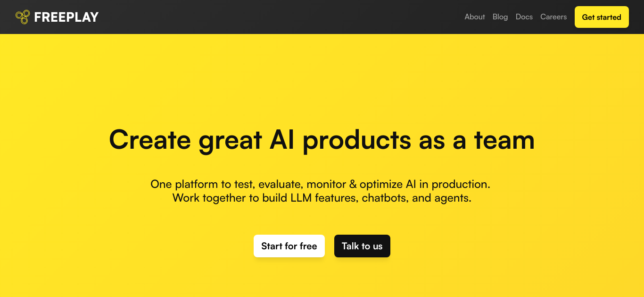Screen dimensions: 644x297
Task: Click the Freeplay triple-ring logo icon
Action: pyautogui.click(x=23, y=17)
